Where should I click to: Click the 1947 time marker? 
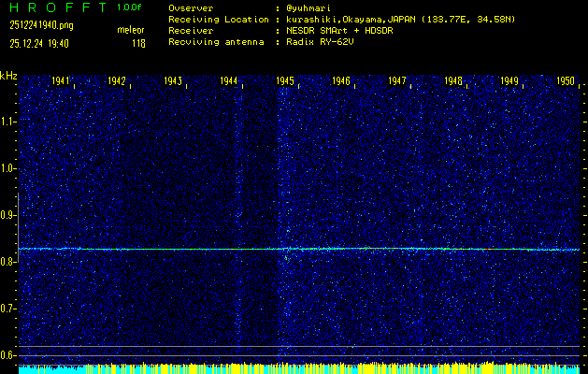click(397, 82)
